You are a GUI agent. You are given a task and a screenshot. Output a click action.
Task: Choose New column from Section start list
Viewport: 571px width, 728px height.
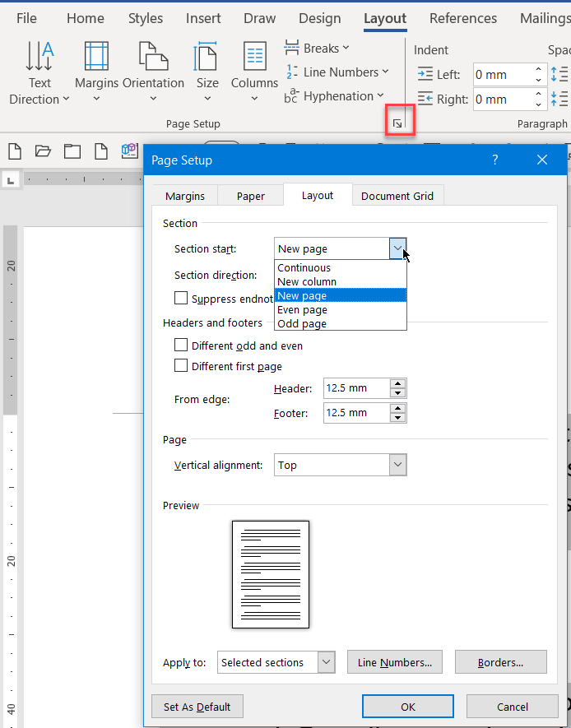(x=341, y=282)
